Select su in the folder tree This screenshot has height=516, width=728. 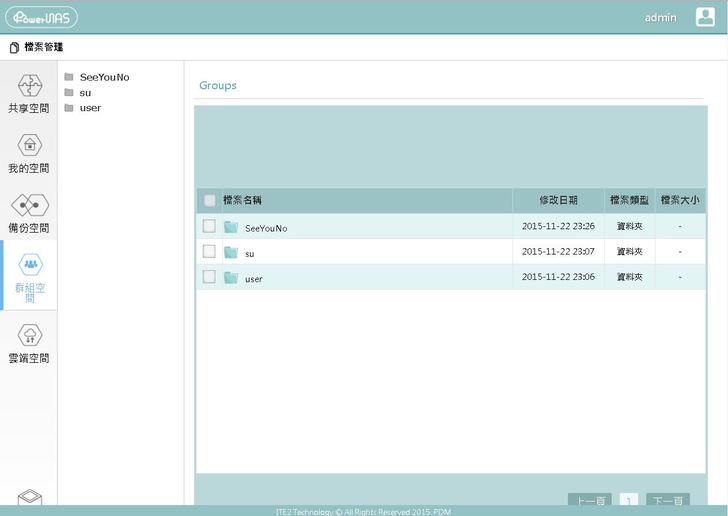(85, 93)
